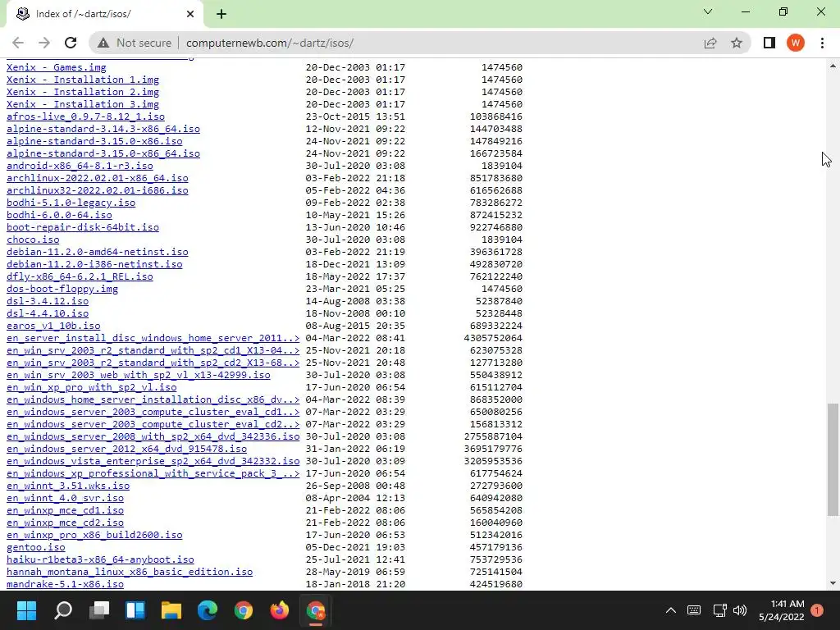Click page scrollbar up arrow
This screenshot has height=630, width=840.
click(x=833, y=66)
